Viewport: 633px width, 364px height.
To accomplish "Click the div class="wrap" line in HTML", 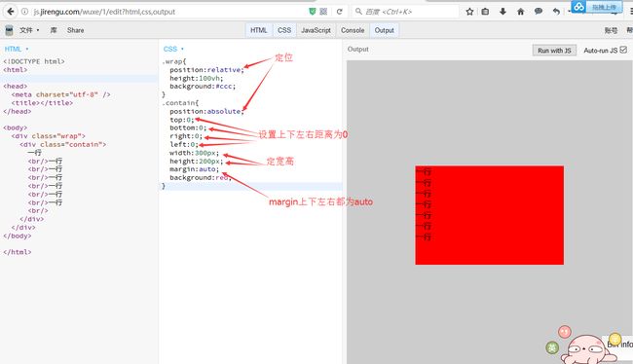I will 49,136.
